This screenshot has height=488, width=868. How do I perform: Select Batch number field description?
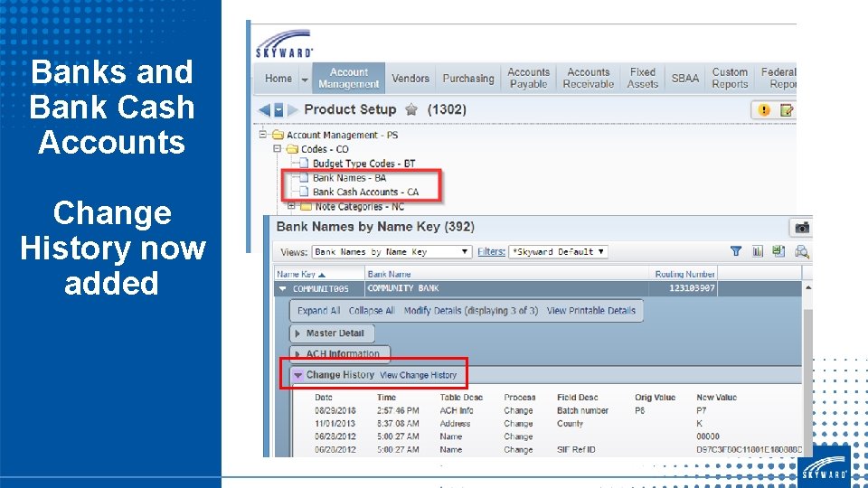(582, 410)
